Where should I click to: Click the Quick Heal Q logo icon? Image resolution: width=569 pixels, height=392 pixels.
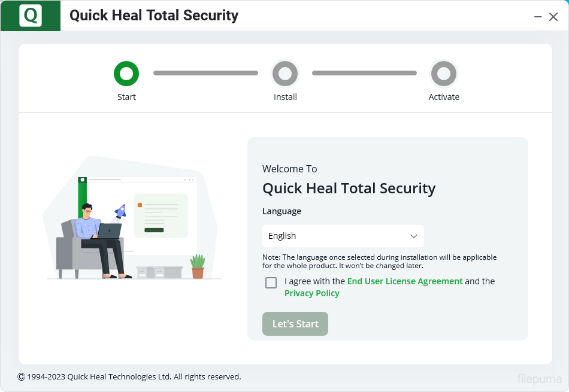(30, 16)
